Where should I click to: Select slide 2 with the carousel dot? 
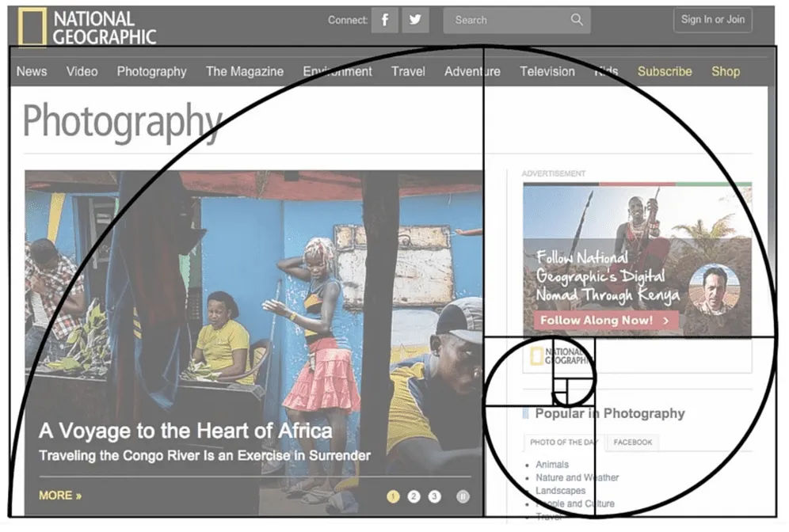[x=414, y=496]
